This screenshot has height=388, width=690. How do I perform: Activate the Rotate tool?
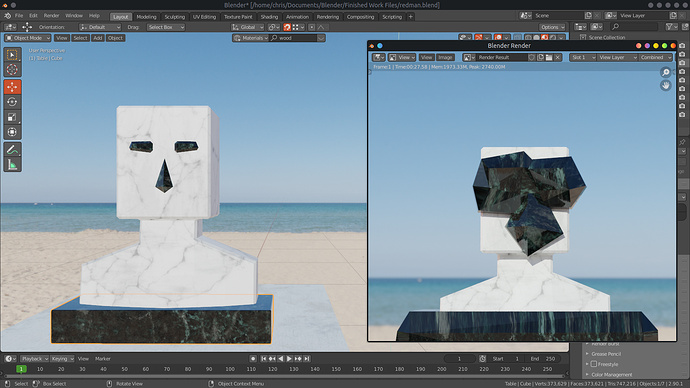point(12,102)
